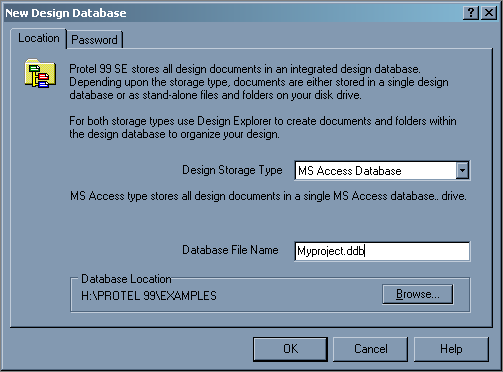This screenshot has width=503, height=372.
Task: Click the design database folder icon
Action: point(40,73)
